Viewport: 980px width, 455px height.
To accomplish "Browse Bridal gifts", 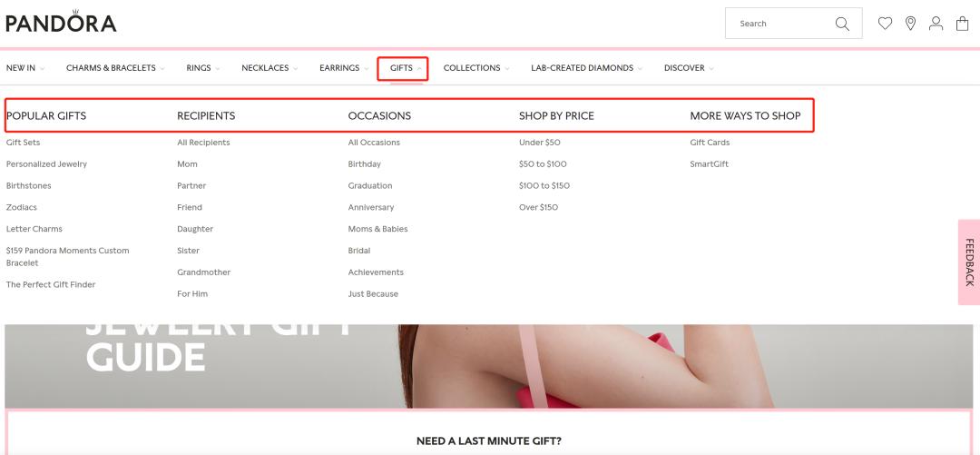I will [358, 251].
